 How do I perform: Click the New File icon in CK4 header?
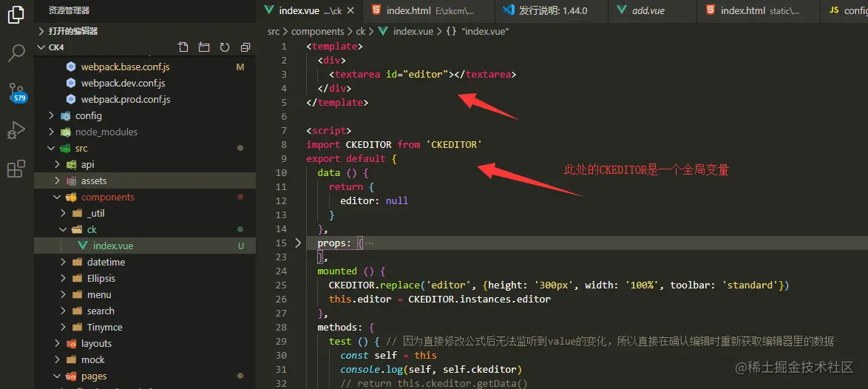coord(183,47)
